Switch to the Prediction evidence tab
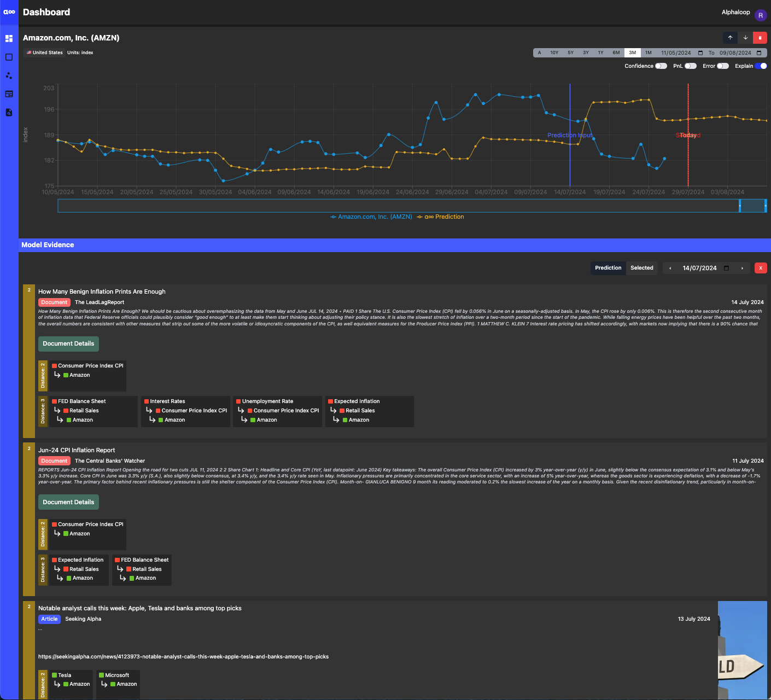771x700 pixels. pos(608,268)
